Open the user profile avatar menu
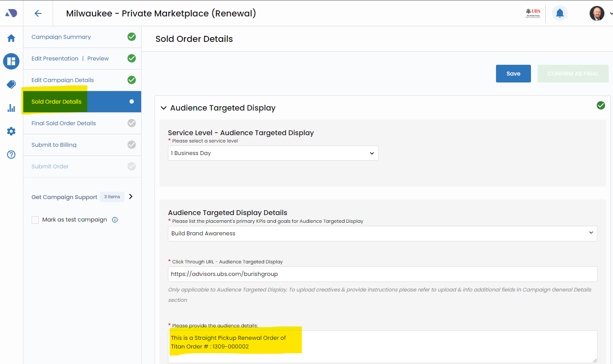Image resolution: width=613 pixels, height=364 pixels. (597, 13)
